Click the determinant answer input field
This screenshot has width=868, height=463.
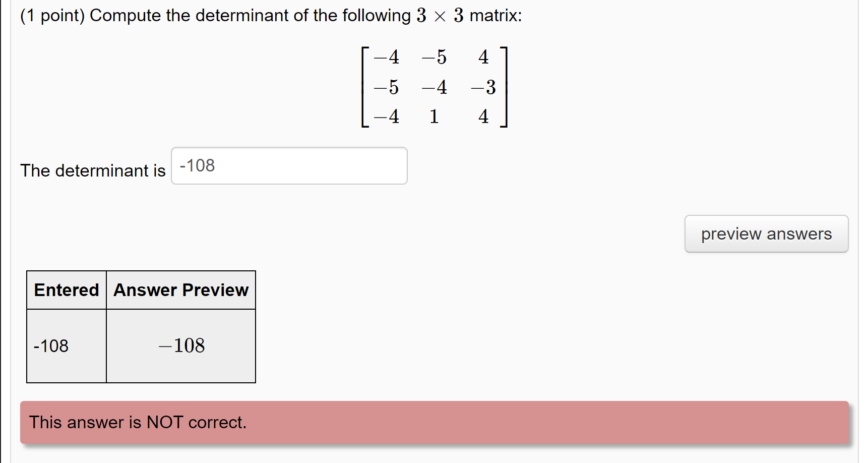[x=289, y=165]
